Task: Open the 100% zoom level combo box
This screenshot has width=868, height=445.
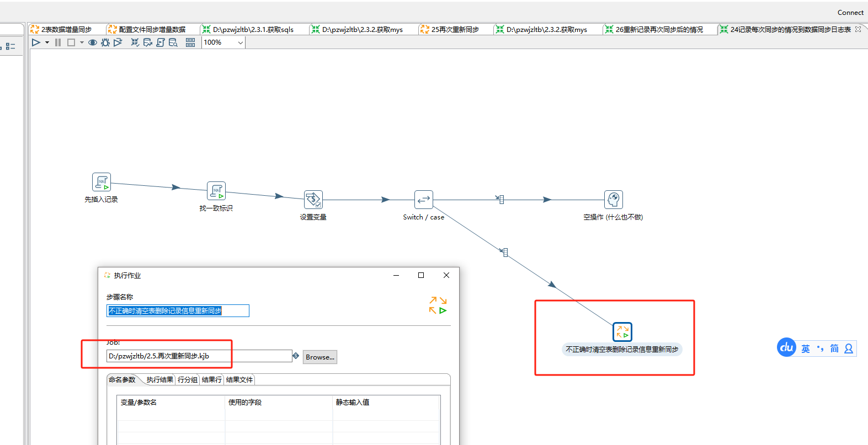Action: [x=223, y=42]
